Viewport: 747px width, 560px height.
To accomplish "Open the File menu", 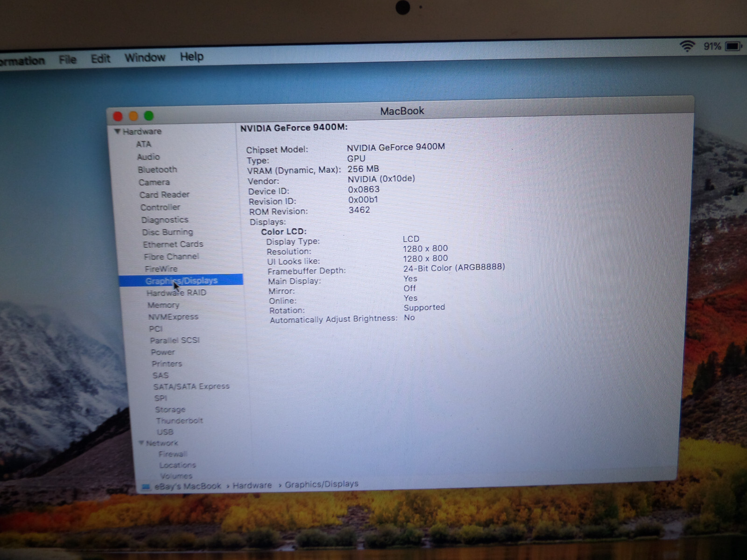I will (x=68, y=59).
